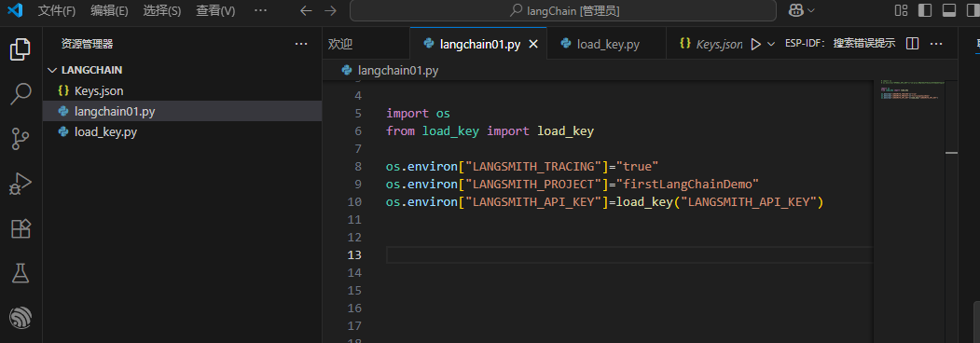The image size is (980, 343).
Task: Open the Extensions view
Action: point(21,229)
